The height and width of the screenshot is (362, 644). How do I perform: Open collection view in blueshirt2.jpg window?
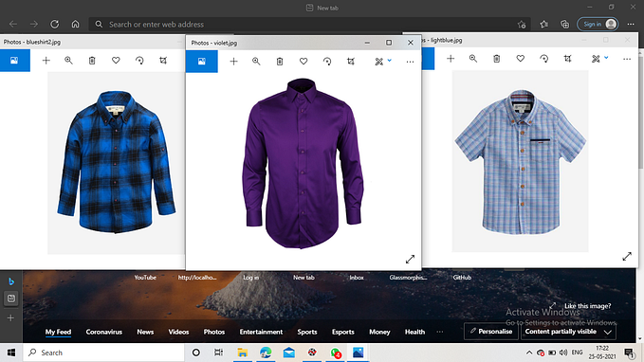14,61
